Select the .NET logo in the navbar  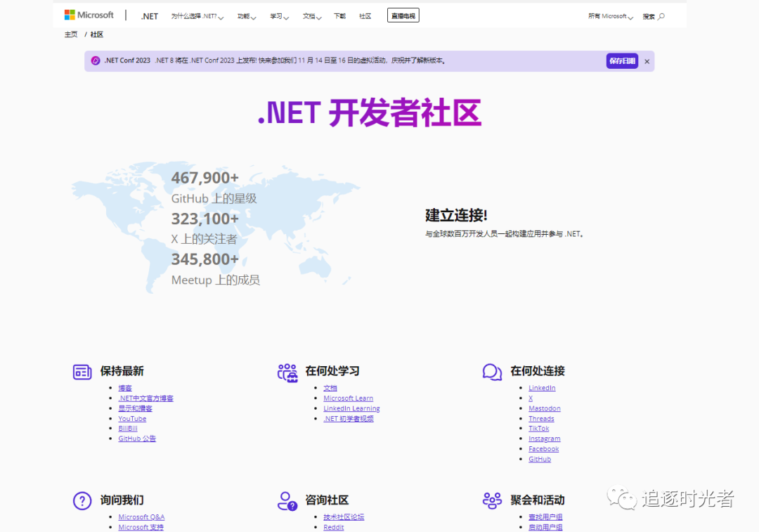(x=148, y=15)
